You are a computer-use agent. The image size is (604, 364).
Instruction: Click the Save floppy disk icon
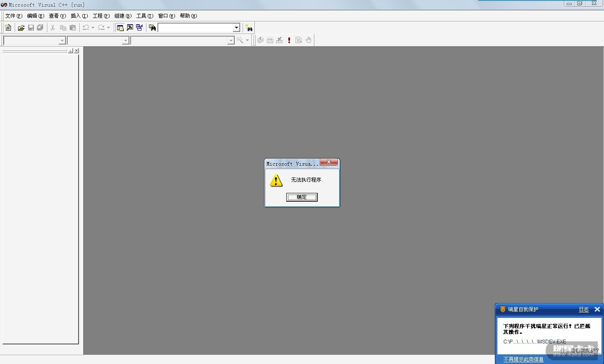(x=31, y=28)
